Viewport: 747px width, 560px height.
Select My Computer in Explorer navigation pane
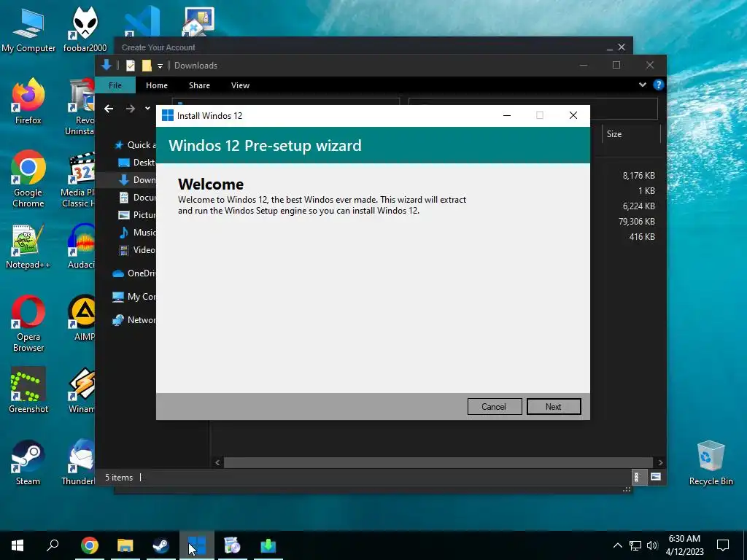point(134,296)
